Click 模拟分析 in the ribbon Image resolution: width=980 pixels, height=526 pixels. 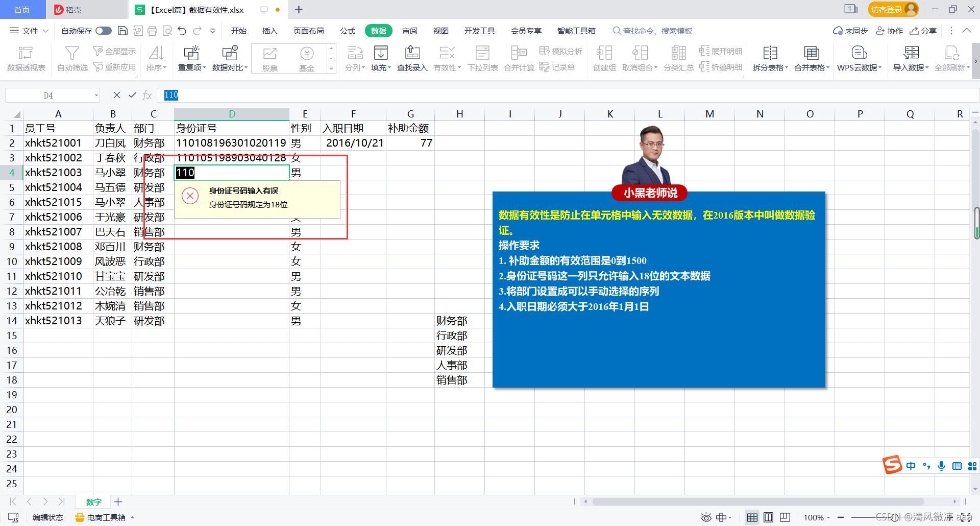click(560, 51)
